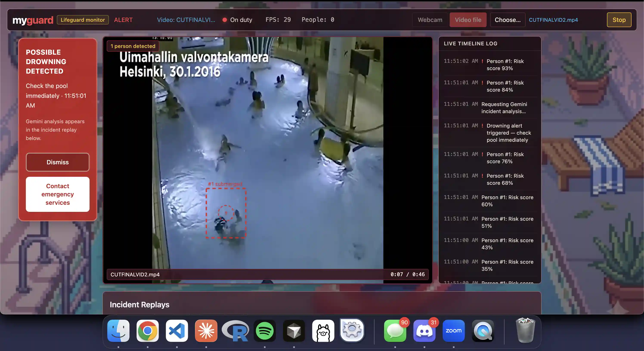Open Zoom from the dock
Image resolution: width=644 pixels, height=351 pixels.
[454, 331]
